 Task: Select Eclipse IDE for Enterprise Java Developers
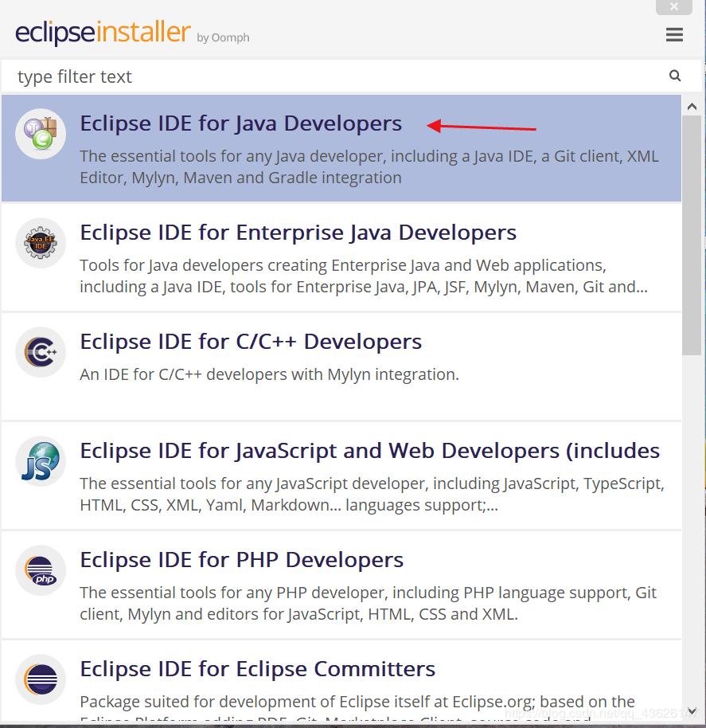(x=298, y=233)
